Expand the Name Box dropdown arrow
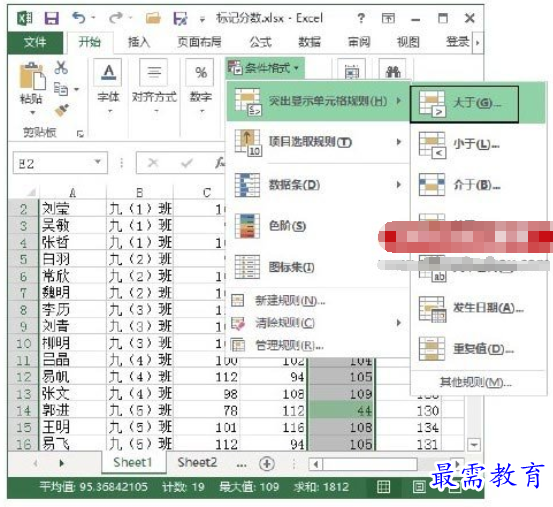The width and height of the screenshot is (553, 507). [x=98, y=162]
